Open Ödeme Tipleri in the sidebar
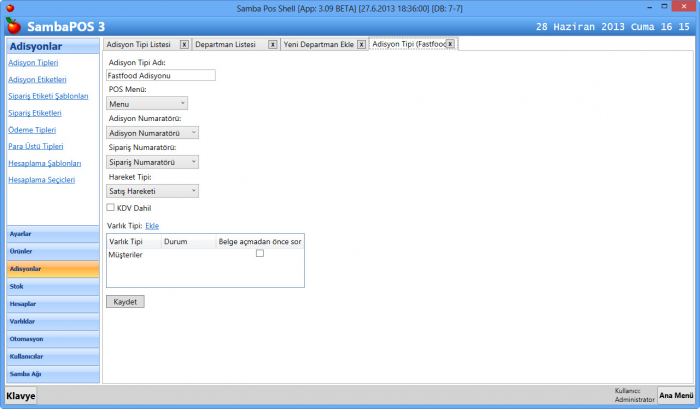Screen dimensions: 700x409 coord(31,129)
